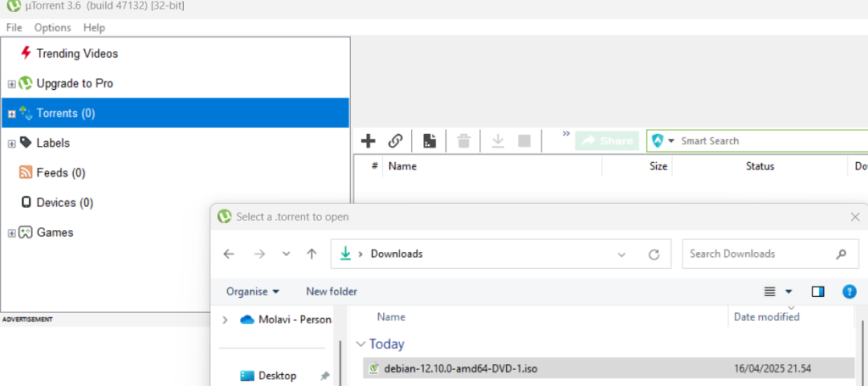
Task: Click the green Downloads arrow icon in address bar
Action: coord(346,254)
